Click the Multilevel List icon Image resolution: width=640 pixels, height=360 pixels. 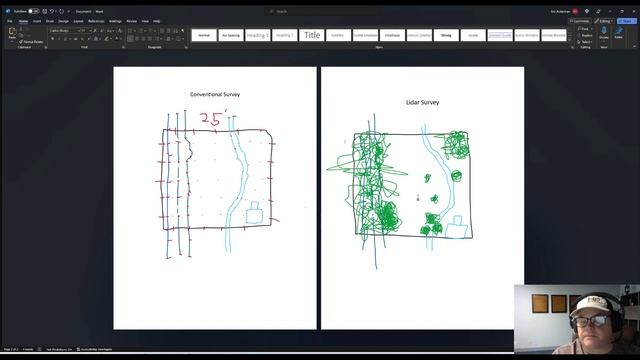click(151, 31)
